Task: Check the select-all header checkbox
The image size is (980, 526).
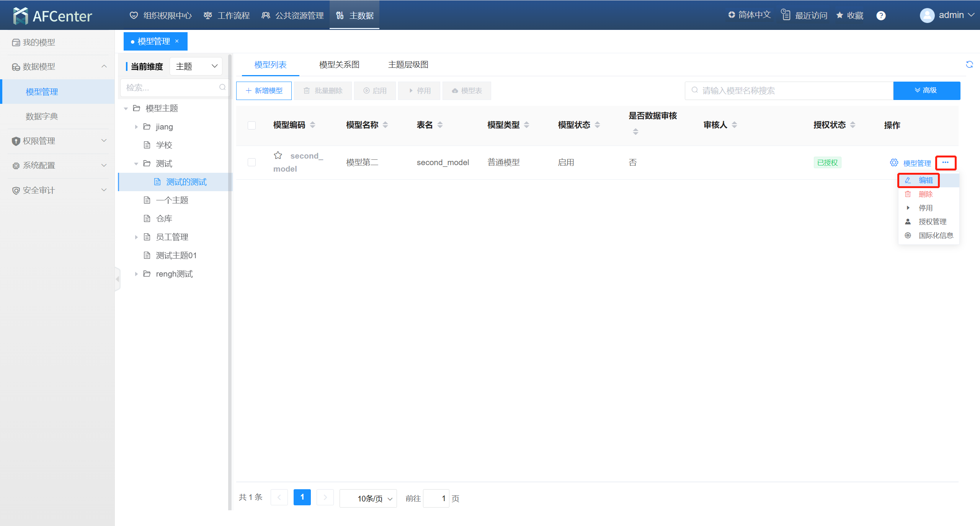Action: (252, 125)
